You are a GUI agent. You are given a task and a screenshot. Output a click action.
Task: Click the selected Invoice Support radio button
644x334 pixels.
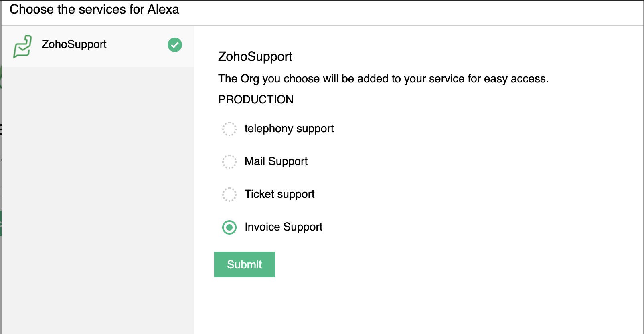229,227
